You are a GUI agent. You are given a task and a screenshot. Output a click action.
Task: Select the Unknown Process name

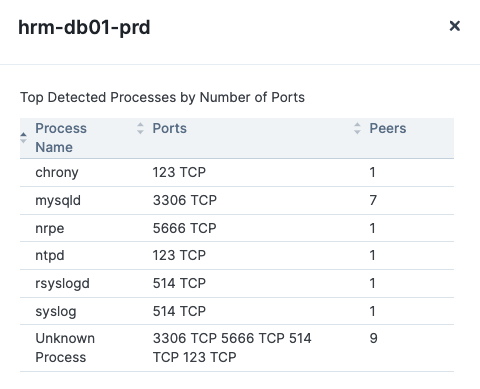point(65,348)
